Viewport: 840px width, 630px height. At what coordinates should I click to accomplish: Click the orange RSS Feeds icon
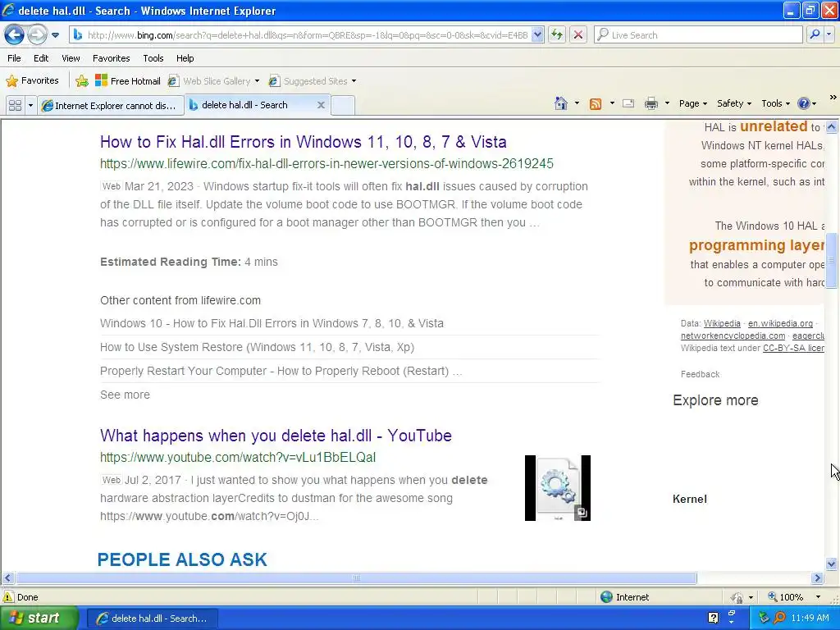[x=596, y=104]
